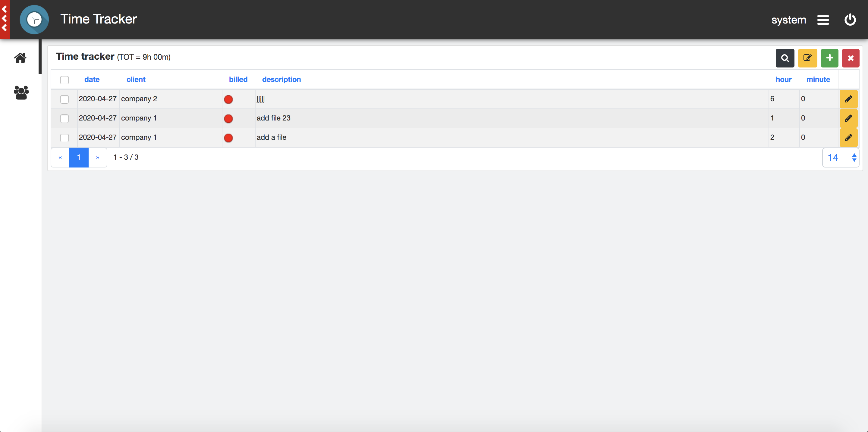Click the Time Tracker header title
The image size is (868, 432).
(x=98, y=19)
